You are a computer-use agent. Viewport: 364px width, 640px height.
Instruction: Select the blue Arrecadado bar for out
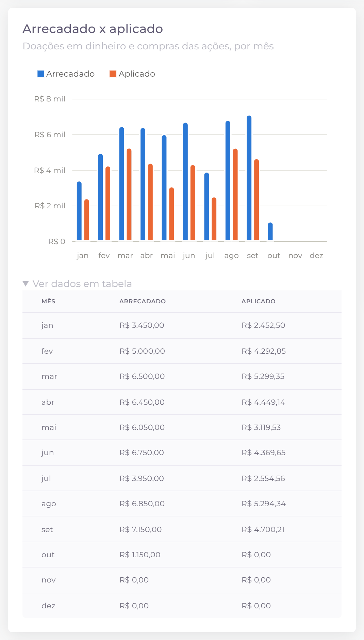click(270, 231)
